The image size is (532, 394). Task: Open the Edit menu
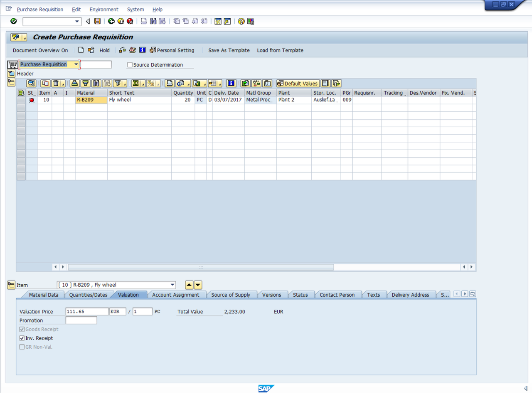[x=76, y=9]
